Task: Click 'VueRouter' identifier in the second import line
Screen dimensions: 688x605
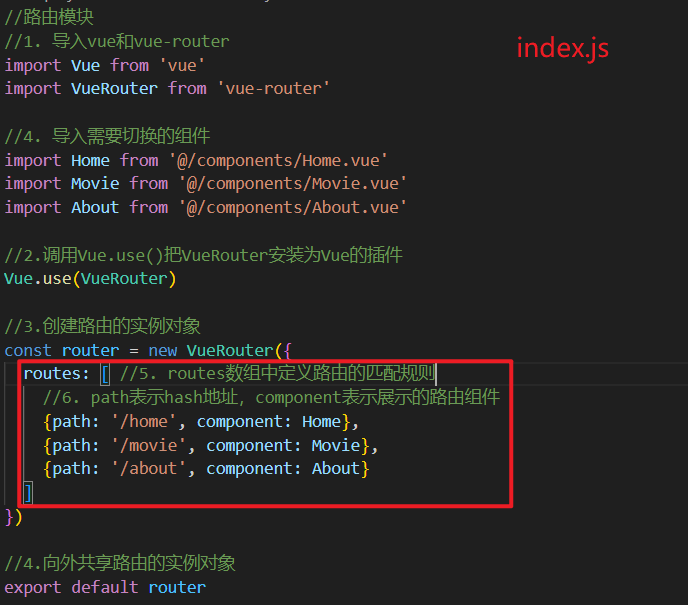Action: [x=115, y=89]
